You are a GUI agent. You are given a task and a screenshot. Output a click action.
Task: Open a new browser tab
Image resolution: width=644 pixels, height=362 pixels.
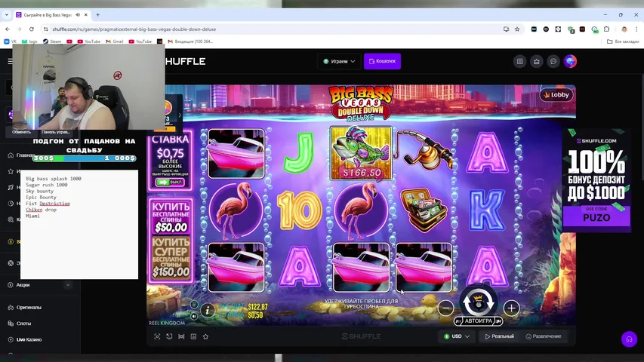pyautogui.click(x=97, y=15)
